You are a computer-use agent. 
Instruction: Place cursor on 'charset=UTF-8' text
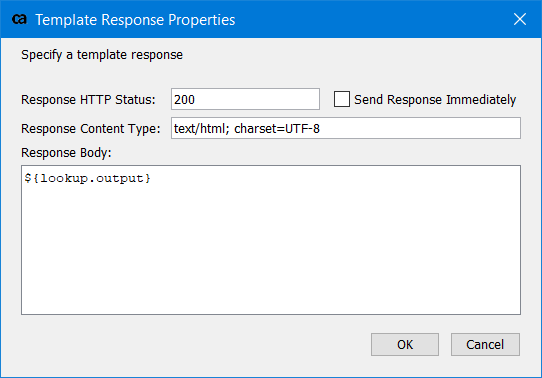coord(277,129)
